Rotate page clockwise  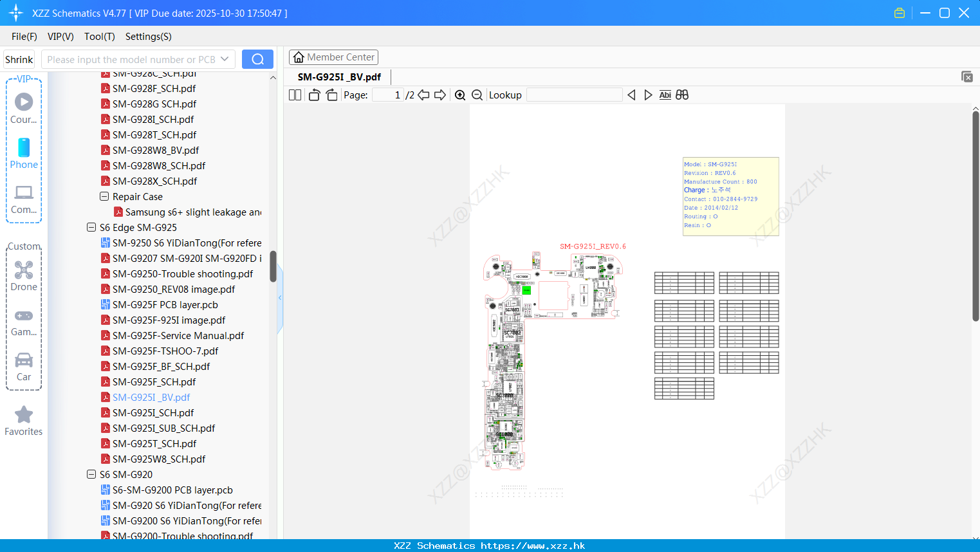pyautogui.click(x=331, y=95)
